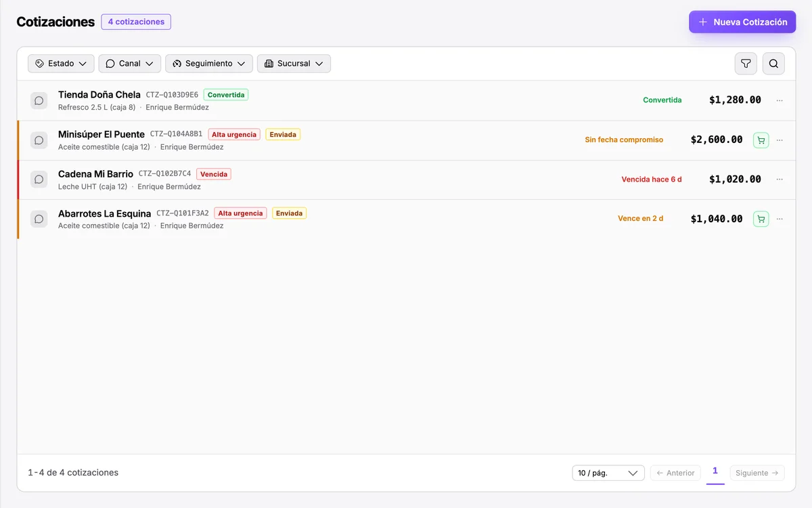Click the $1,280.00 amount
Viewport: 812px width, 508px height.
point(735,100)
